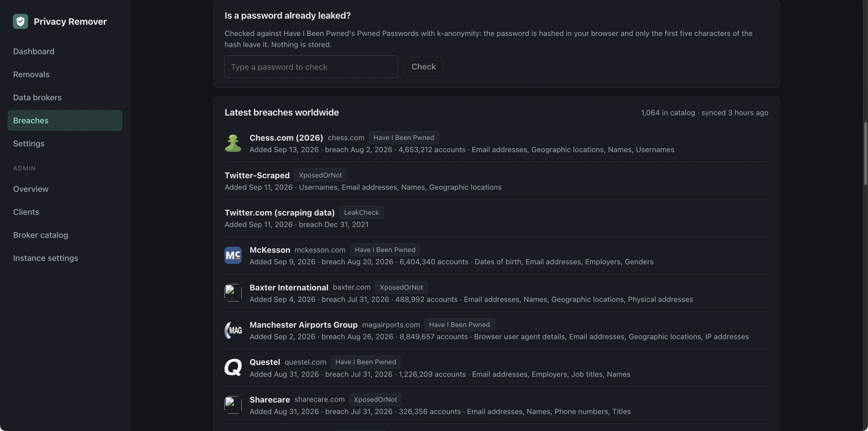Click the 488,992 accounts detail line
868x431 pixels.
coord(471,299)
